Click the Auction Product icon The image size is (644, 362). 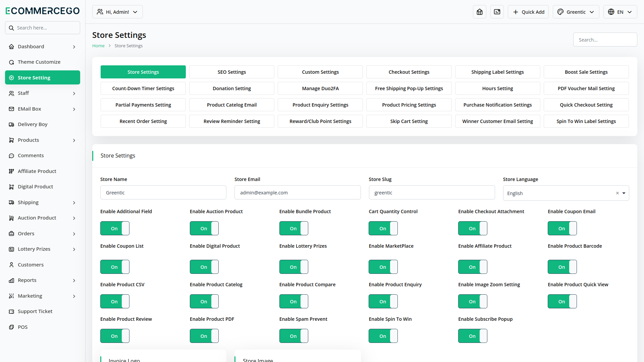click(x=11, y=218)
